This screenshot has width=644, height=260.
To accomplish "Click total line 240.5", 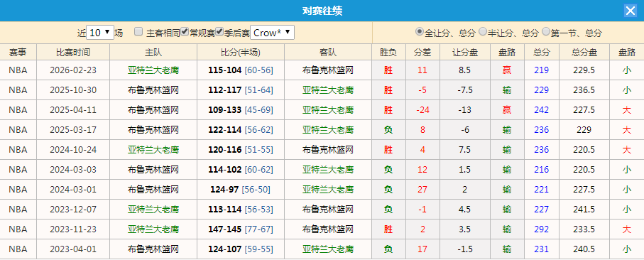I will (584, 249).
